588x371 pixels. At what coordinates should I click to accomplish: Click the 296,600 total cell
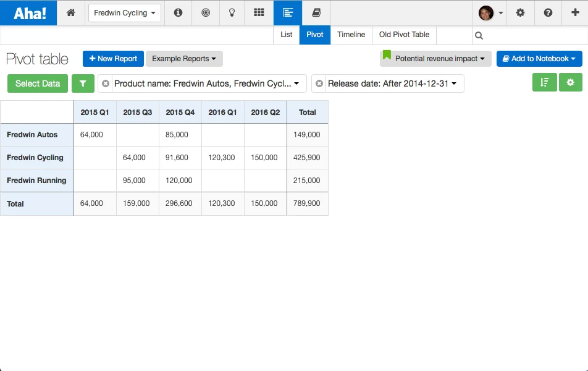click(180, 204)
